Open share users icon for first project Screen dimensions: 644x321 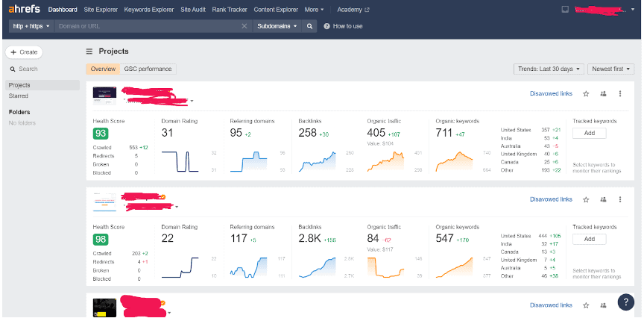click(603, 94)
